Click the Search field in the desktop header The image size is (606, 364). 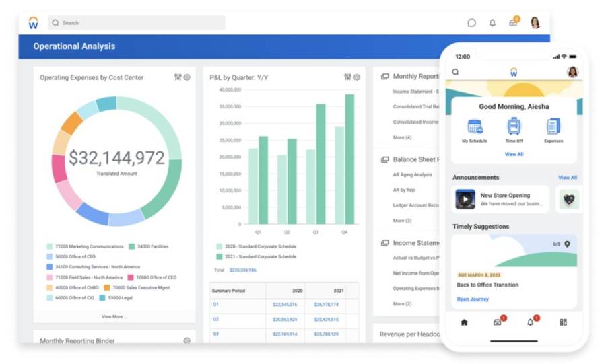coord(137,23)
